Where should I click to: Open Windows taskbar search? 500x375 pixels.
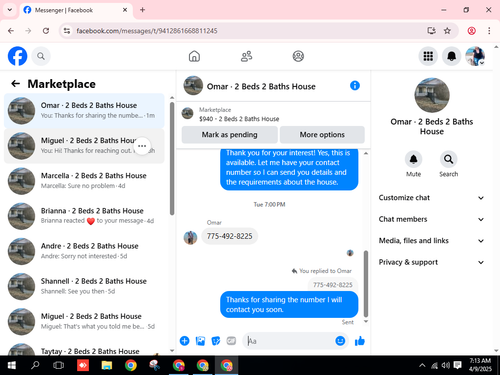click(35, 365)
